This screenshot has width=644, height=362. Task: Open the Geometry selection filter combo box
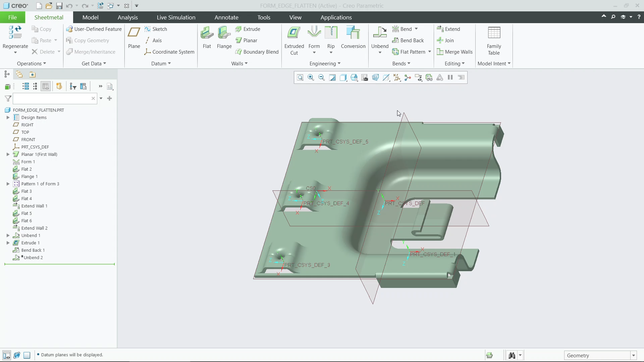[600, 355]
